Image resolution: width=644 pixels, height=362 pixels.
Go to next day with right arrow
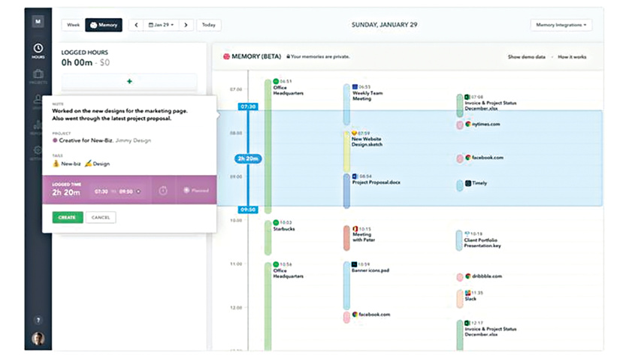coord(187,25)
